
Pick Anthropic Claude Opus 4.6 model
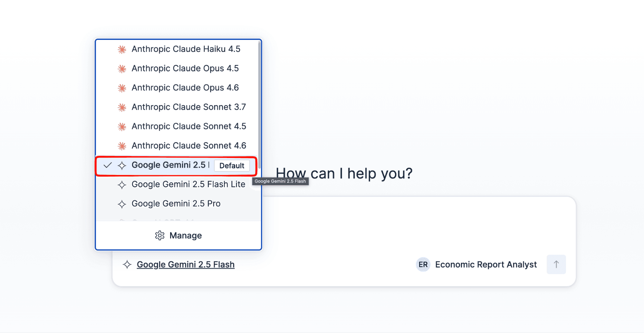[x=178, y=88]
